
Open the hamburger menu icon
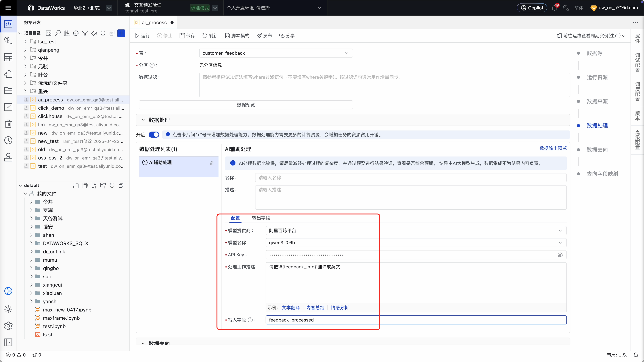click(x=8, y=8)
